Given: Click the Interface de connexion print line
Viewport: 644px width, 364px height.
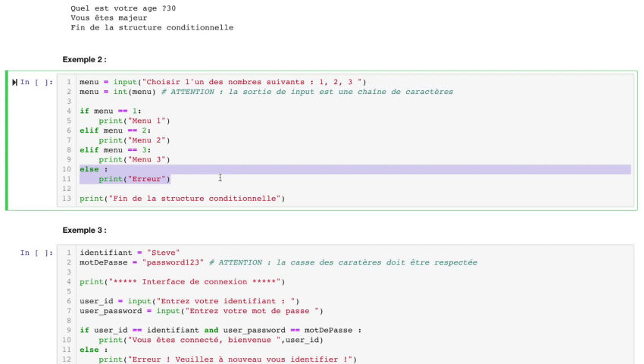Looking at the screenshot, I should click(182, 282).
